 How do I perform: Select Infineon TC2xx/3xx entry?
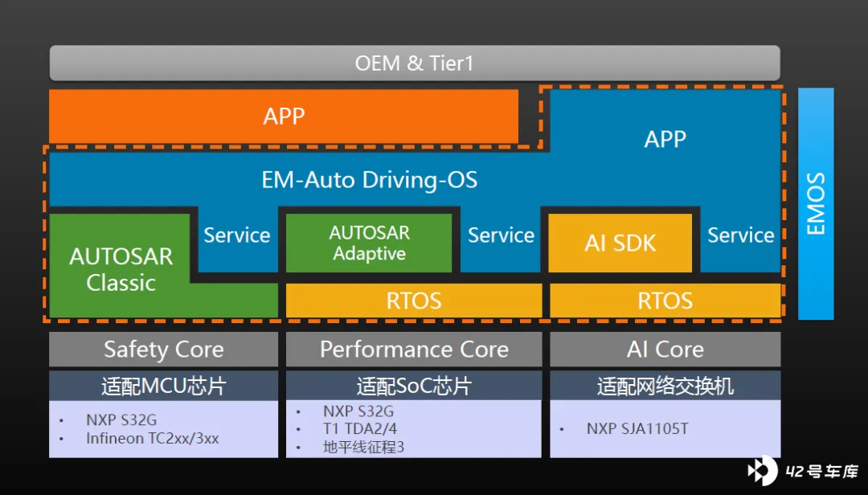pyautogui.click(x=152, y=439)
